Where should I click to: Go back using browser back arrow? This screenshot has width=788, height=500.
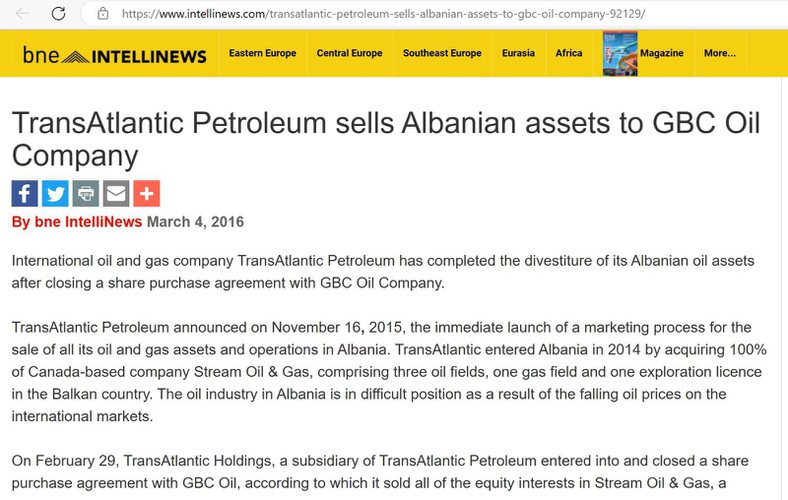(22, 14)
